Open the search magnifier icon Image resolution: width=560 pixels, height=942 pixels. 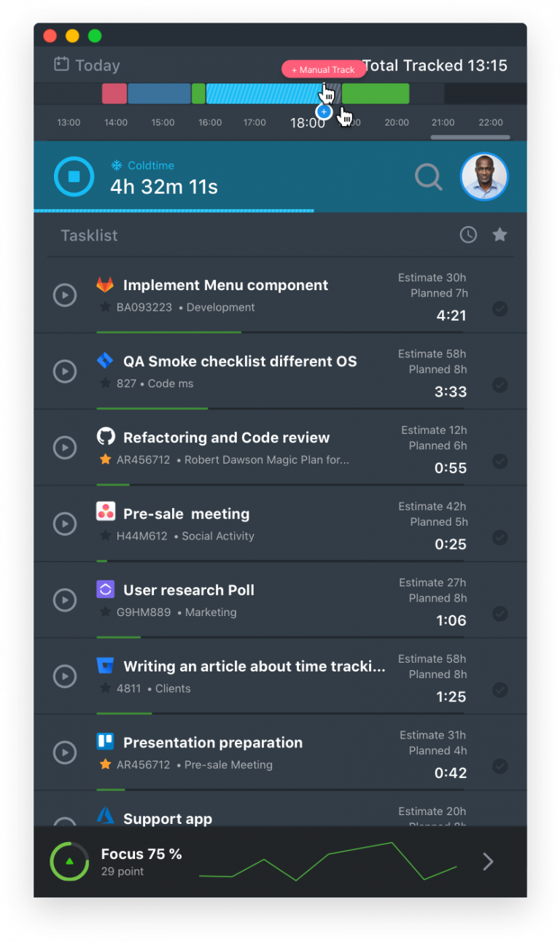click(428, 176)
